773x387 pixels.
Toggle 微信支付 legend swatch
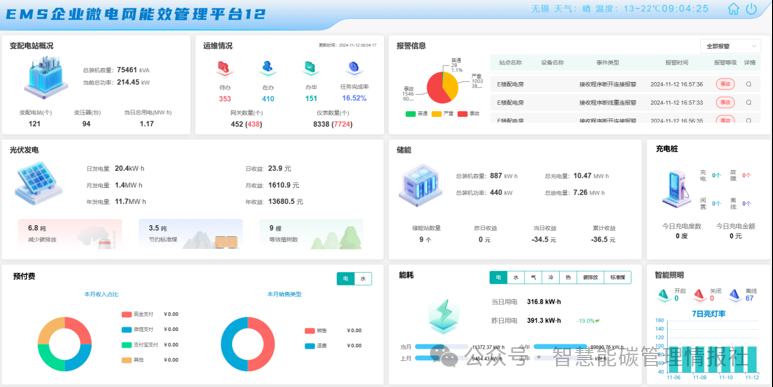[127, 329]
